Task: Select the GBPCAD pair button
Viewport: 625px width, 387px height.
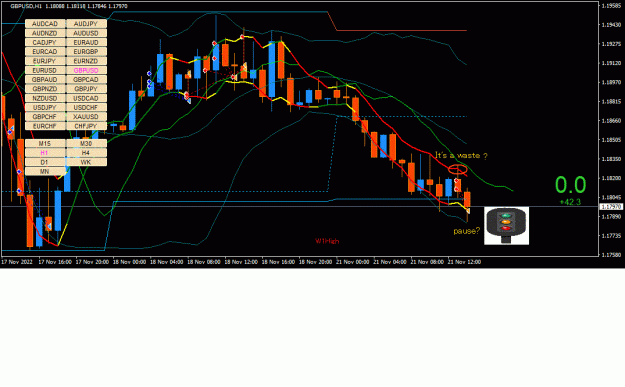Action: pyautogui.click(x=86, y=80)
